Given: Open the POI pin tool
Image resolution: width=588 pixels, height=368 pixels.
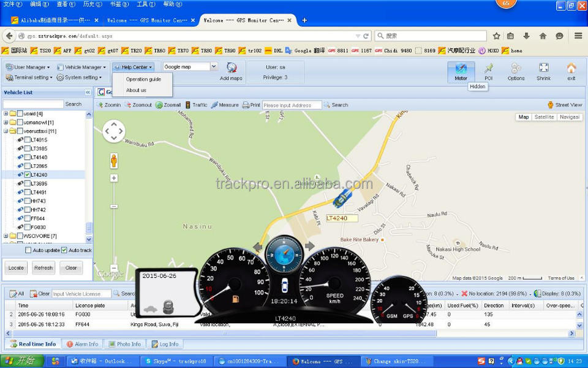Looking at the screenshot, I should tap(488, 69).
